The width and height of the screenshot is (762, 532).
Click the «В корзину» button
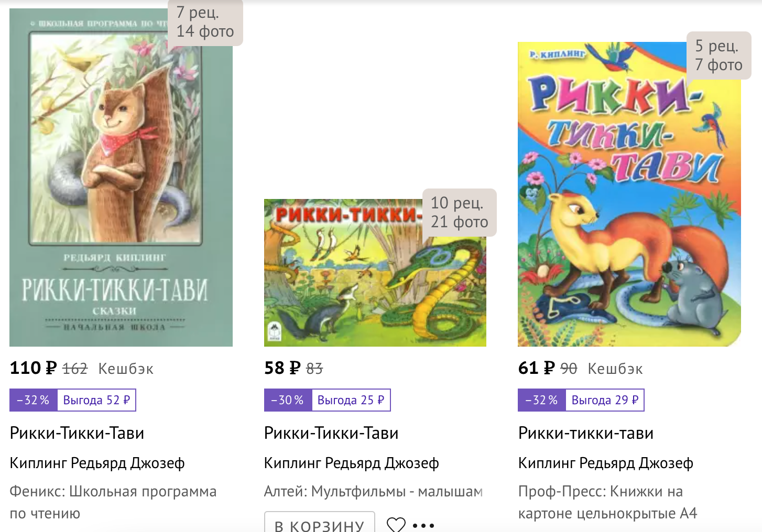coord(319,524)
